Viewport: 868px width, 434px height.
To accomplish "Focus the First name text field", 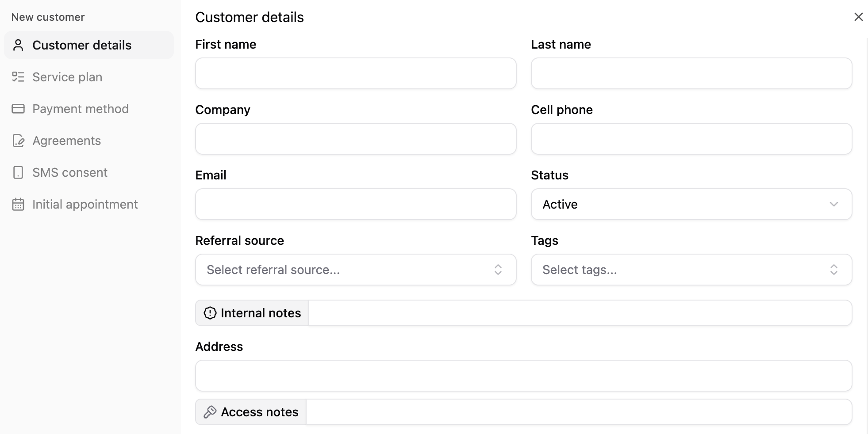I will click(x=356, y=73).
